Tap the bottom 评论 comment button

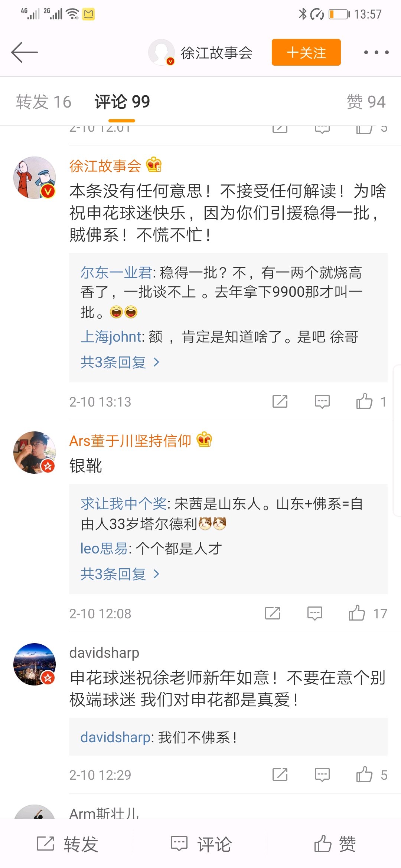200,844
